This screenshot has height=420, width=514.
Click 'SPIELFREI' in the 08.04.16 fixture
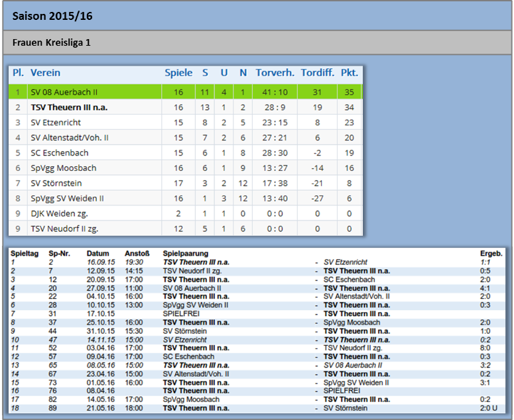coord(342,391)
